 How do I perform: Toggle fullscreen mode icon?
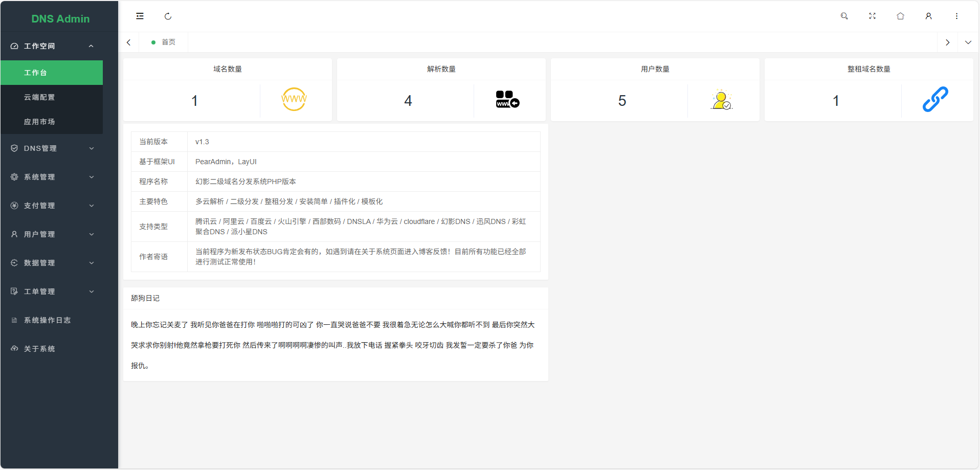[872, 16]
